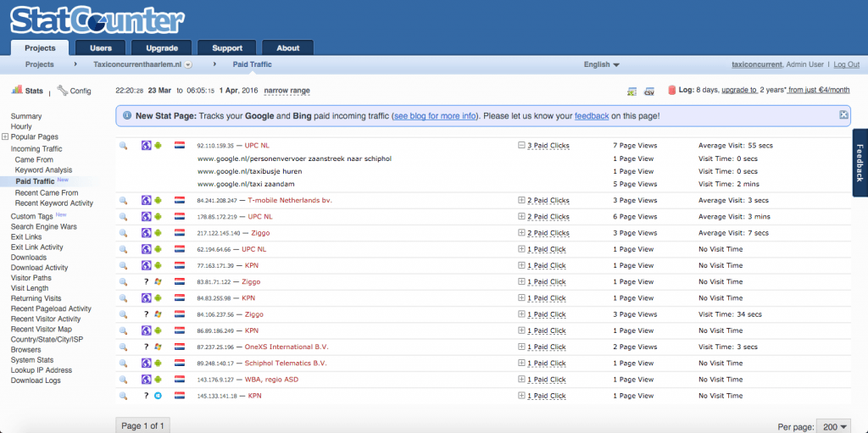The height and width of the screenshot is (433, 868).
Task: Click red Log database icon
Action: [x=671, y=91]
